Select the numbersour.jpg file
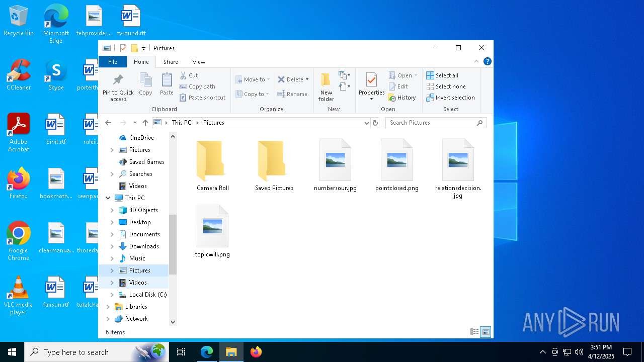Image resolution: width=644 pixels, height=362 pixels. point(335,166)
